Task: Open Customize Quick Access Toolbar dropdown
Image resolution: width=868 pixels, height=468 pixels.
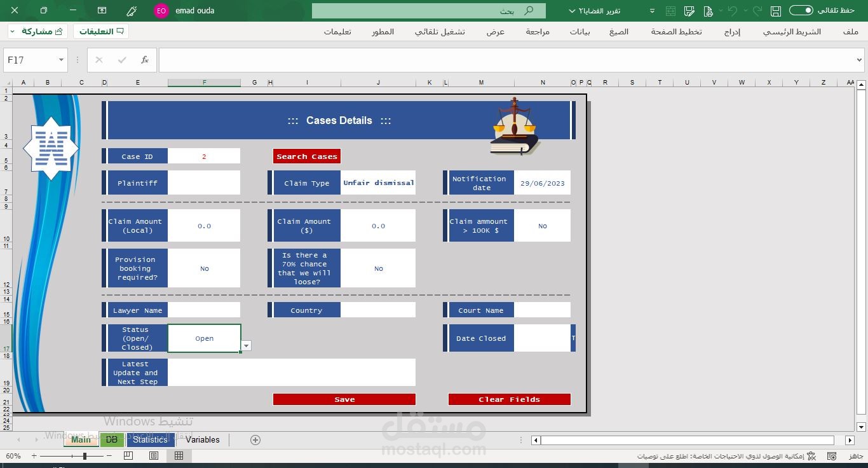Action: point(653,11)
